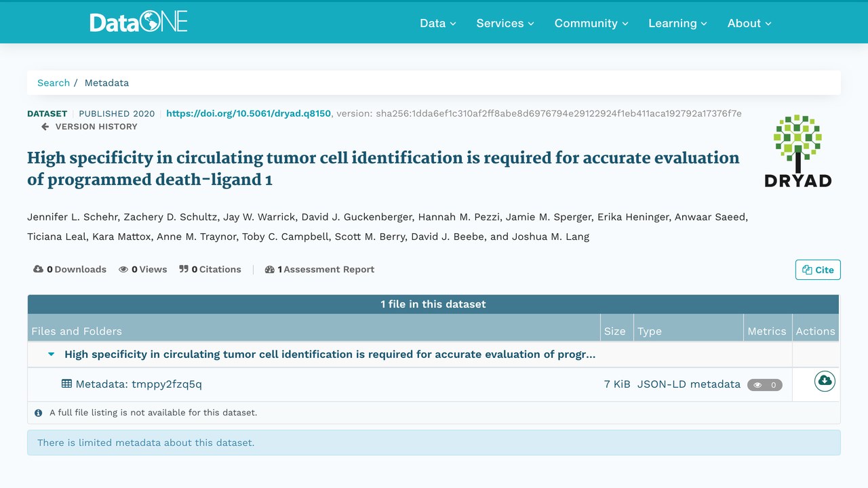
Task: Expand the Community menu
Action: [x=591, y=23]
